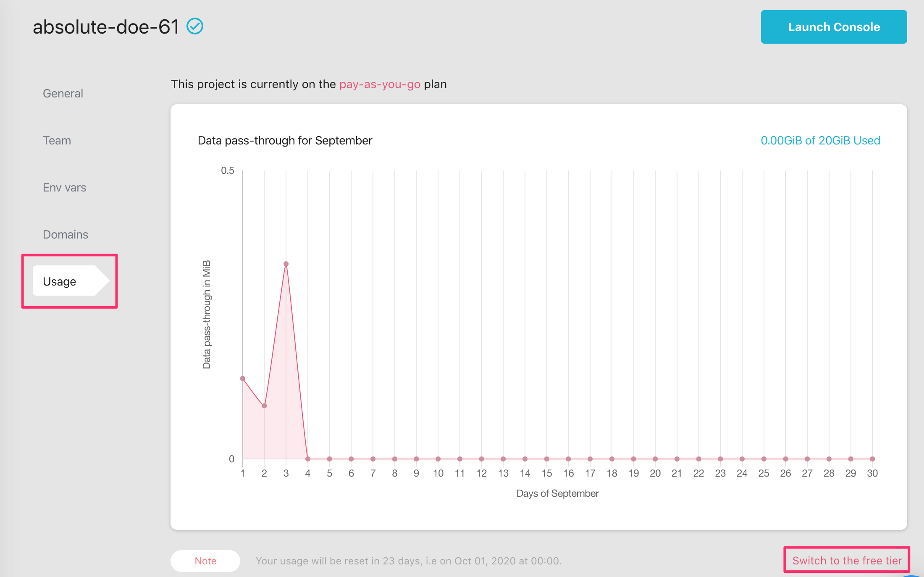Click the day 30 data point
The width and height of the screenshot is (924, 577).
[x=872, y=459]
